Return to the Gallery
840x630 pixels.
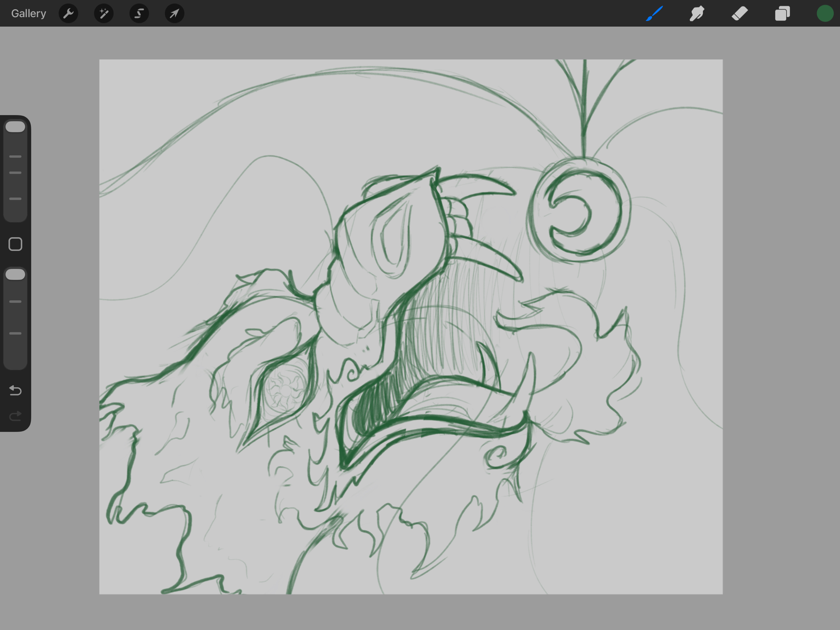[29, 13]
